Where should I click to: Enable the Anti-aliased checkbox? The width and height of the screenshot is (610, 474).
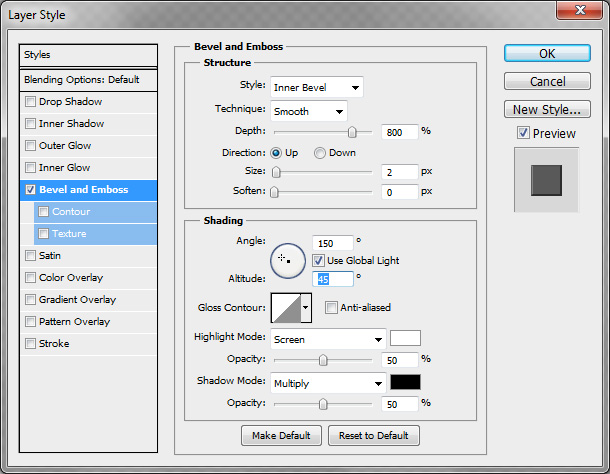332,308
